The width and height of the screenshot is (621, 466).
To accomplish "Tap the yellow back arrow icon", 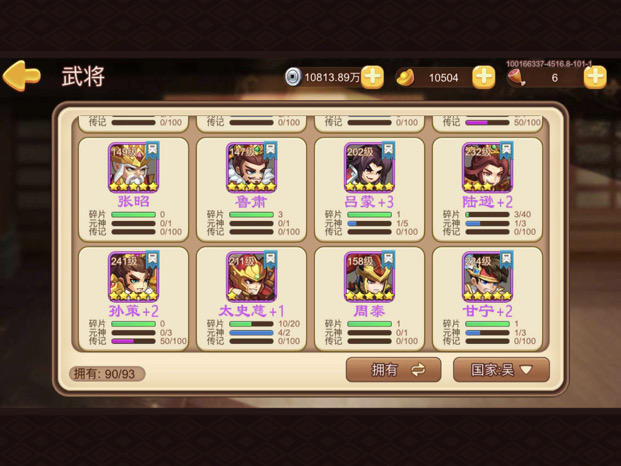I will pos(22,76).
